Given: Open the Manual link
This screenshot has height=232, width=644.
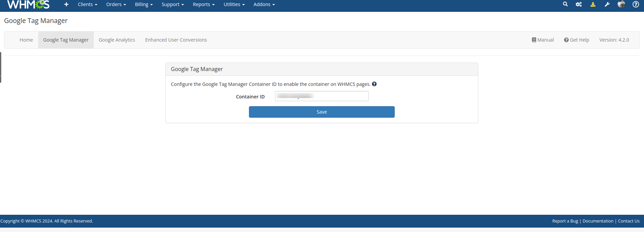Looking at the screenshot, I should [543, 40].
